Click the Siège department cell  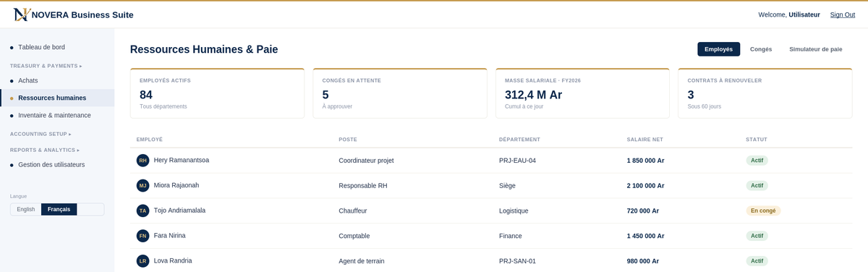click(507, 186)
